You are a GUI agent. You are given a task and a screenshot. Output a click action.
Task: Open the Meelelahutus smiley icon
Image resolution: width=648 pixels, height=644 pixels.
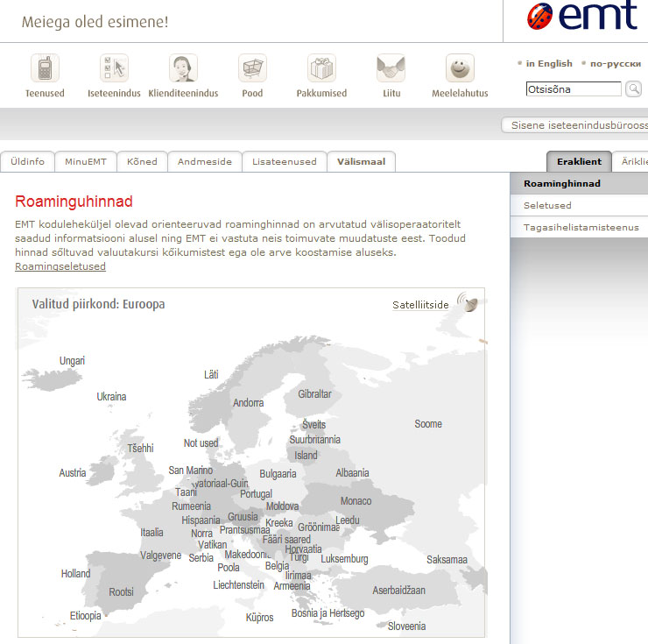point(460,68)
